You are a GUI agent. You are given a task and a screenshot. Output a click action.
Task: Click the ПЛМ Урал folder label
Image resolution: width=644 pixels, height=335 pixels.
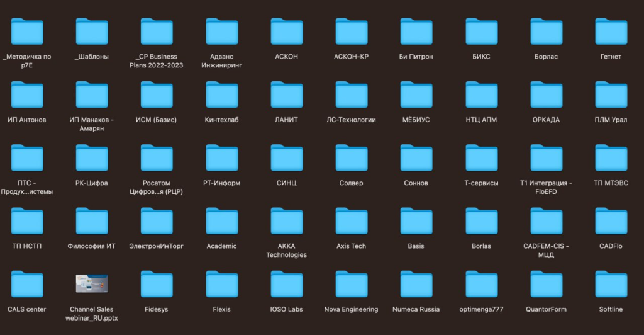click(x=611, y=120)
